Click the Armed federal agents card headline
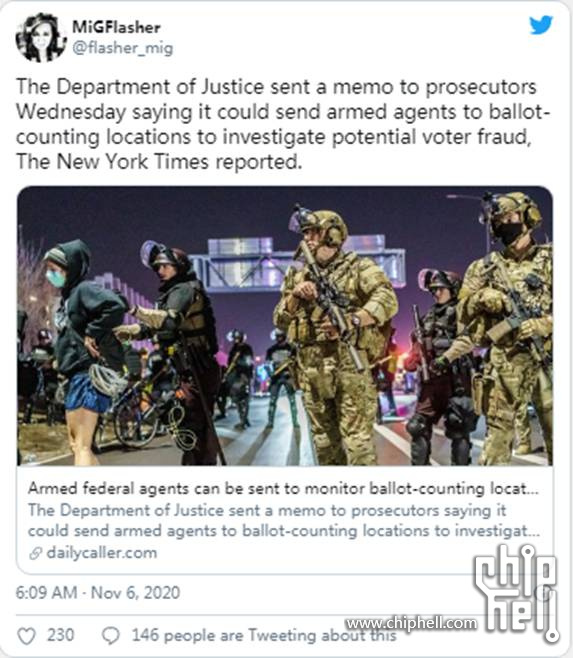573x658 pixels. click(x=283, y=489)
